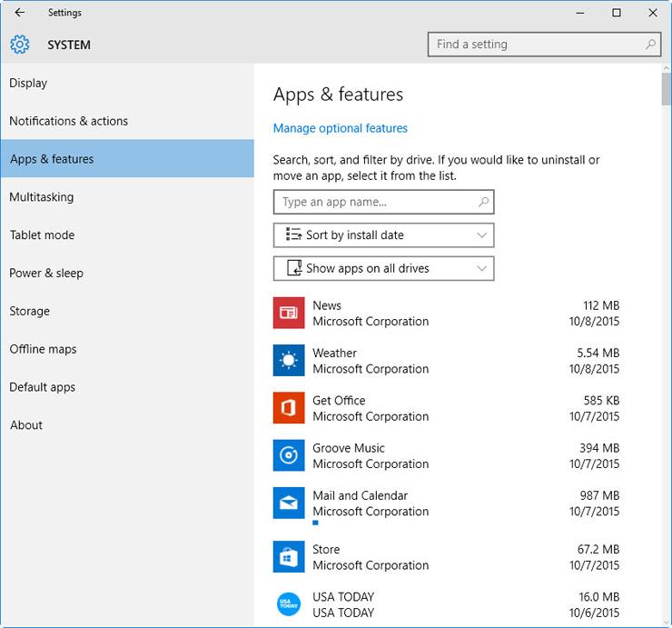The height and width of the screenshot is (628, 672).
Task: Select the Store app icon
Action: 289,556
